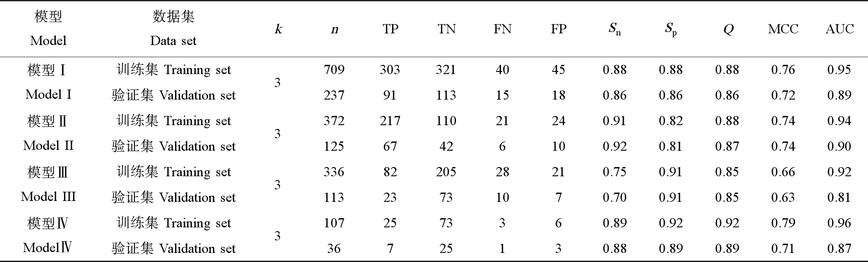Select the Sn column header
Image resolution: width=868 pixels, height=262 pixels.
615,29
